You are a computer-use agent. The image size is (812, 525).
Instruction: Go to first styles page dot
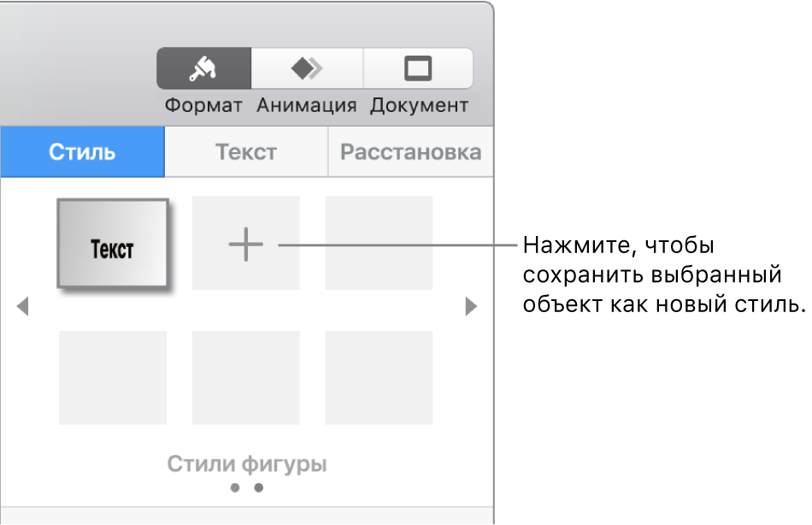tap(235, 487)
